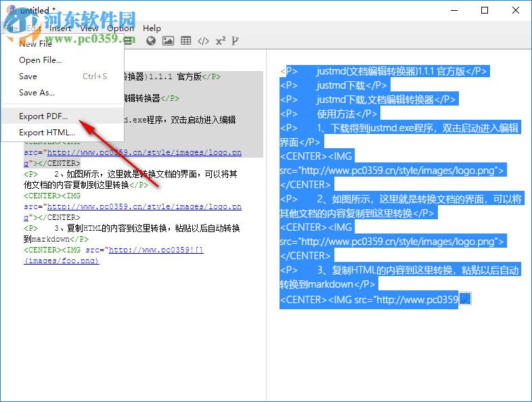
Task: Click the branch-shaped diagram toolbar icon
Action: [235, 41]
